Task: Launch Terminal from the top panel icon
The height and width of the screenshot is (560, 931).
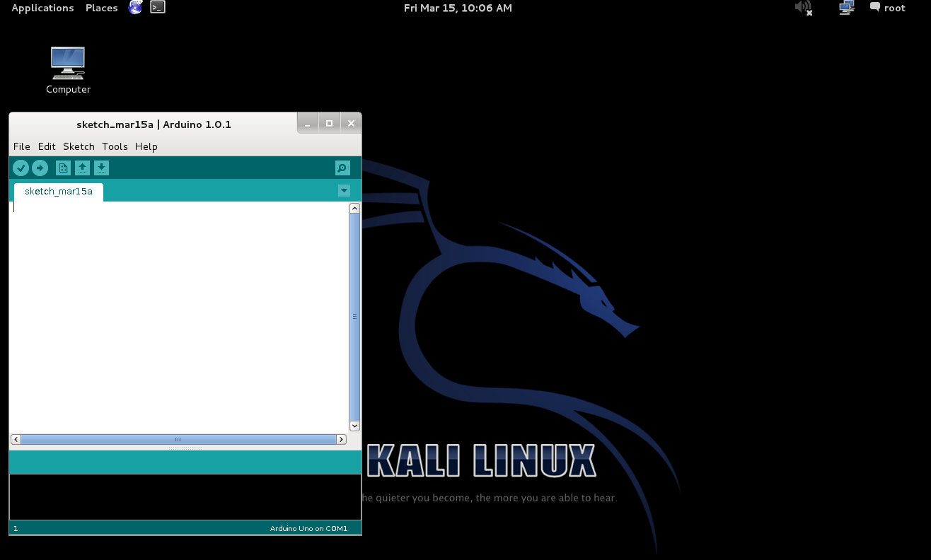Action: coord(158,8)
